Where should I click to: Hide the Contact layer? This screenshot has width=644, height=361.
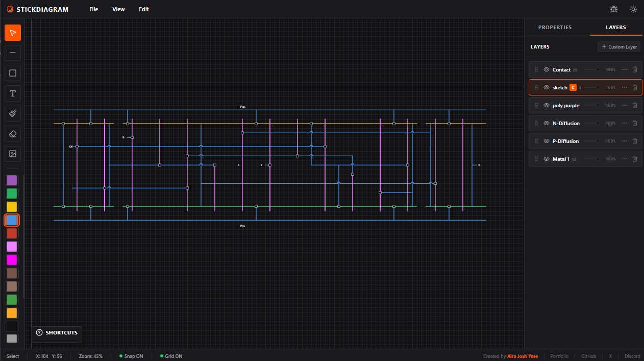pyautogui.click(x=547, y=69)
